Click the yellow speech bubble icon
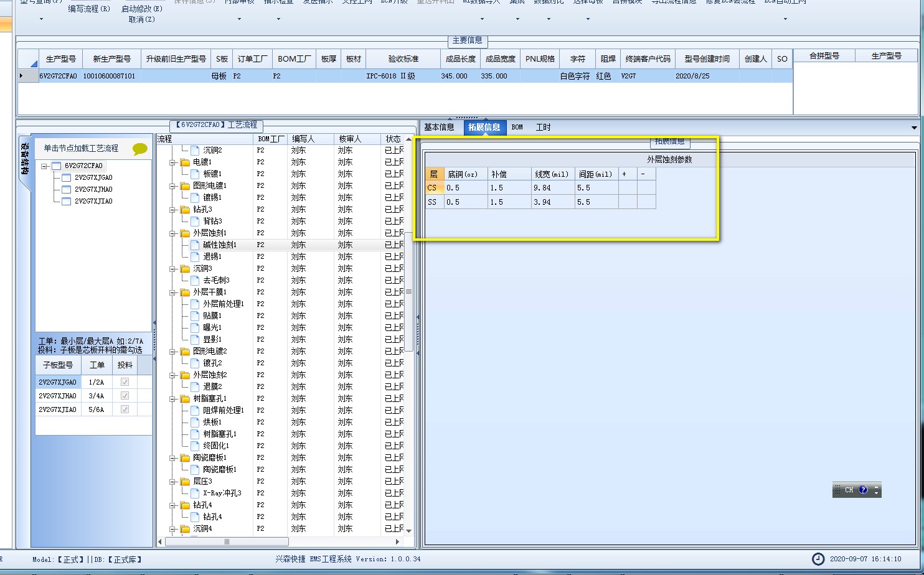Viewport: 924px width, 575px height. coord(140,149)
